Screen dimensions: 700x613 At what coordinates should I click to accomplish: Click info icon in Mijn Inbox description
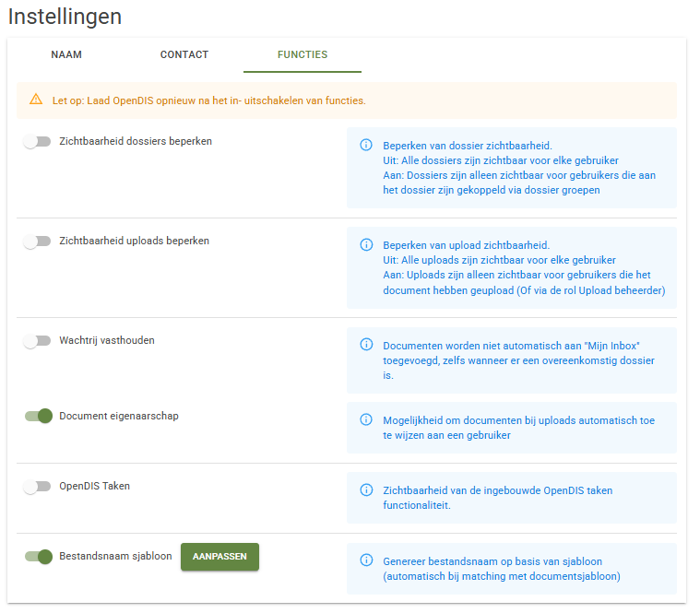coord(366,345)
